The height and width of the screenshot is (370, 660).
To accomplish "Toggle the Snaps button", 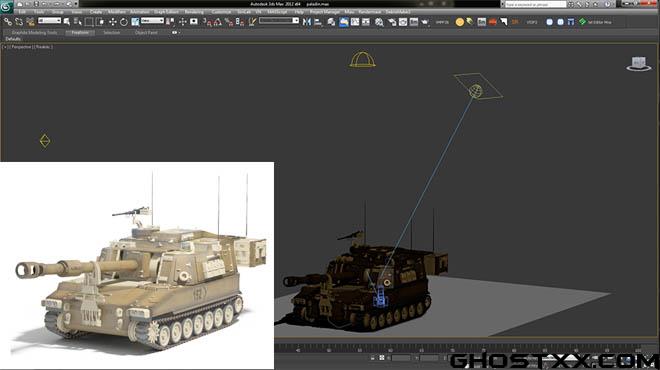I will pos(207,22).
